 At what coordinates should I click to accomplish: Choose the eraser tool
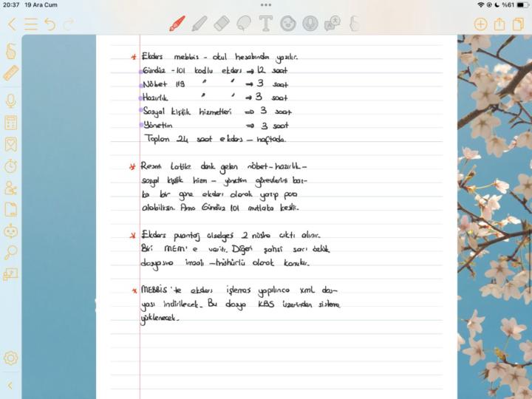[x=222, y=24]
